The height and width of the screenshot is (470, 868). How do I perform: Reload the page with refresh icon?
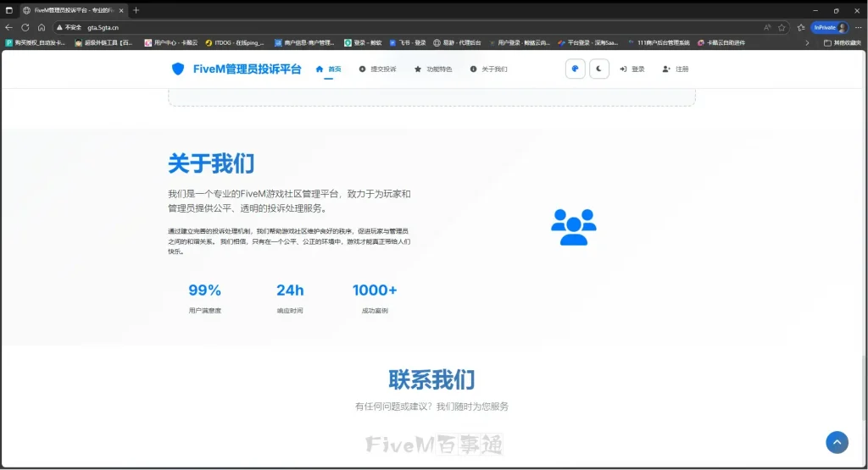pos(25,27)
